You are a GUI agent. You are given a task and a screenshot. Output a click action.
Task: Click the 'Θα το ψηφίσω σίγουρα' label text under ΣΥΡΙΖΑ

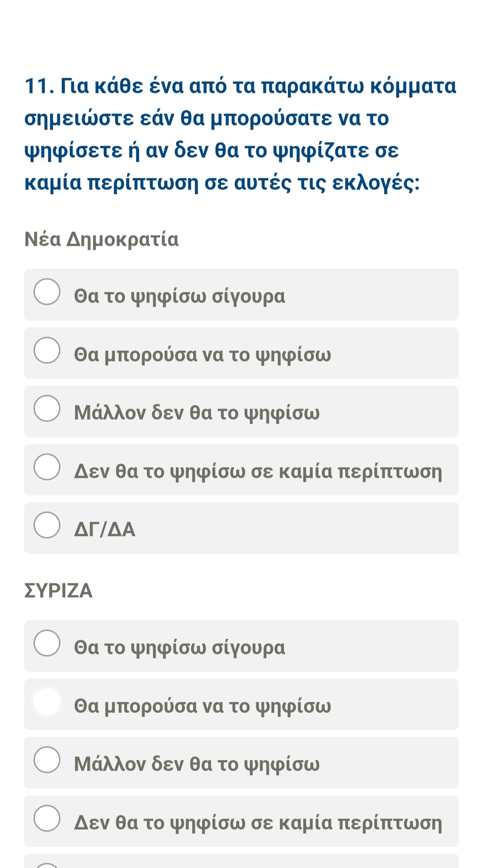point(179,647)
